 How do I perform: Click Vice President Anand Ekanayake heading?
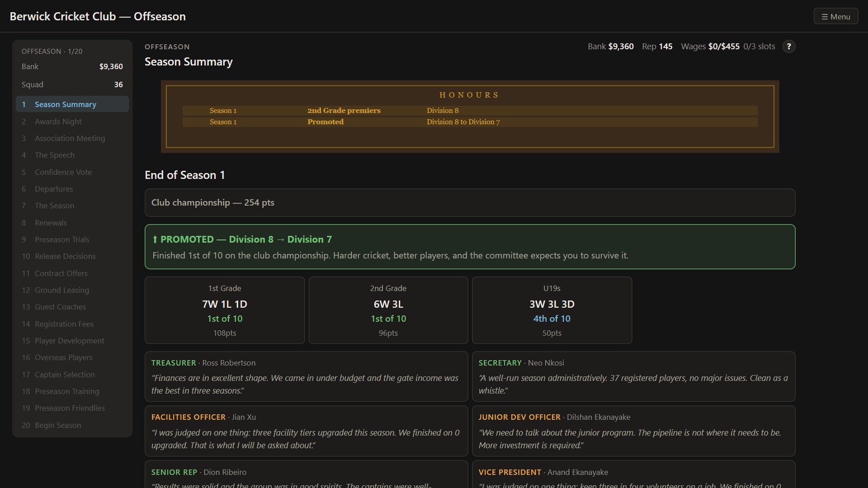(543, 472)
